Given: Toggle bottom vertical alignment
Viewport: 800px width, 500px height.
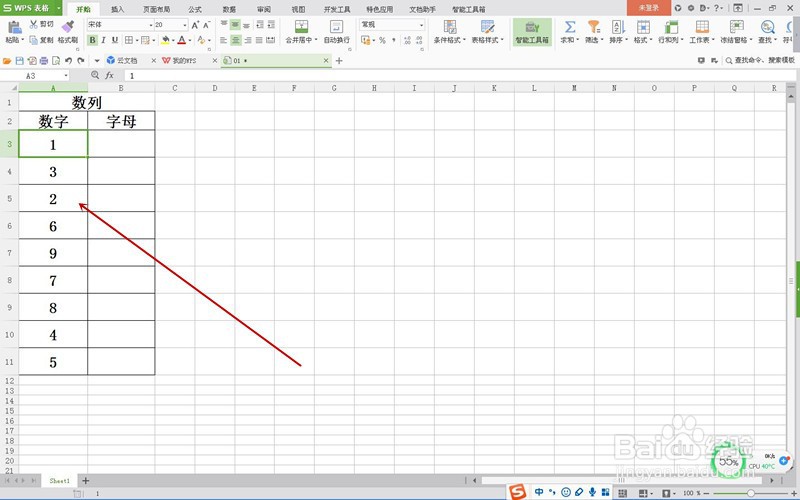Looking at the screenshot, I should click(x=246, y=24).
